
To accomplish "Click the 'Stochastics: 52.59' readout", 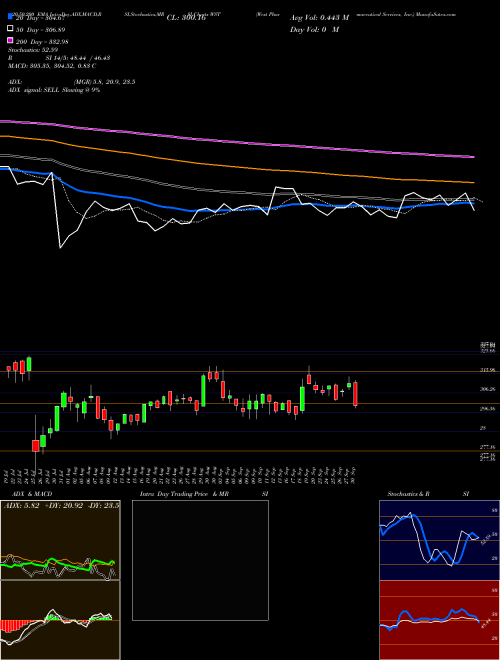I will tap(33, 50).
